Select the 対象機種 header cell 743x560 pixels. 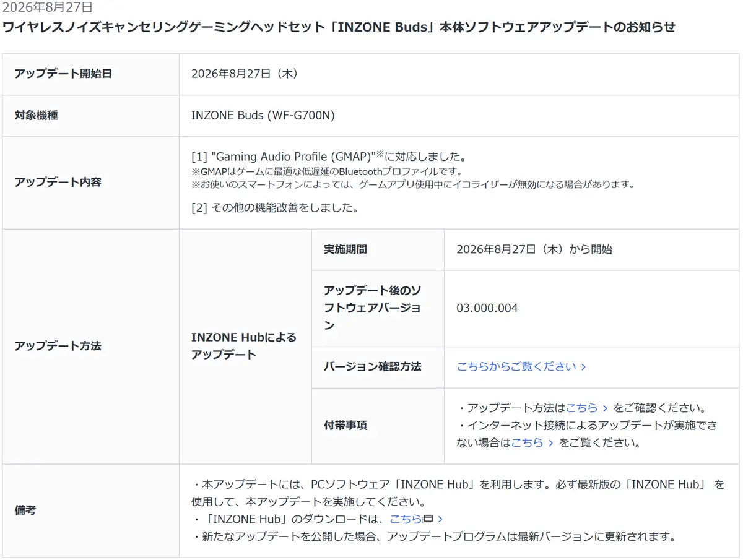pyautogui.click(x=90, y=115)
